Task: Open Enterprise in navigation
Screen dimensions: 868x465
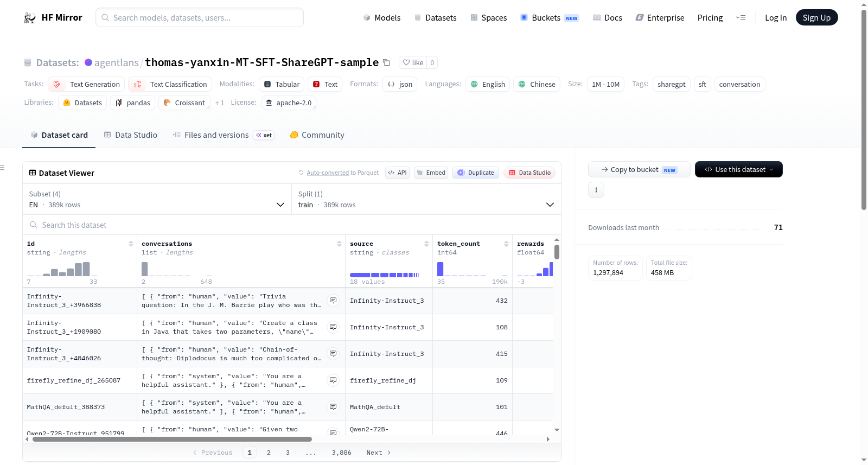Action: coord(660,18)
